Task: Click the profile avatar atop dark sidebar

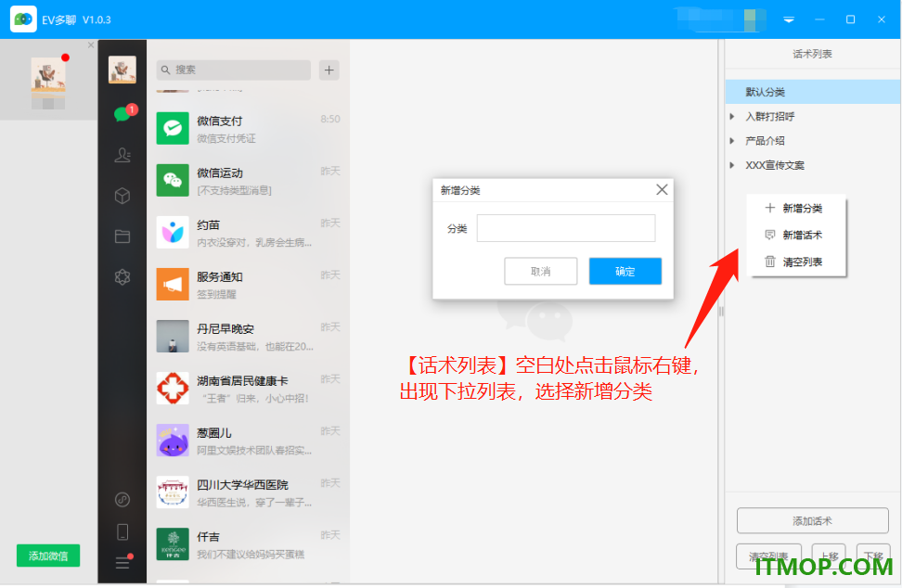Action: coord(122,70)
